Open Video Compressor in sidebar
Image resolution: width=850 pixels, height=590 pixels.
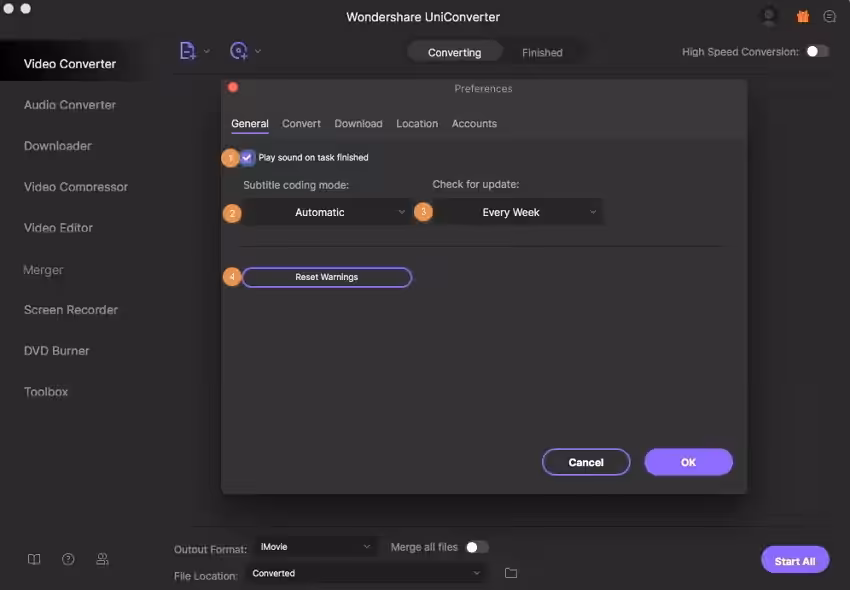point(76,187)
